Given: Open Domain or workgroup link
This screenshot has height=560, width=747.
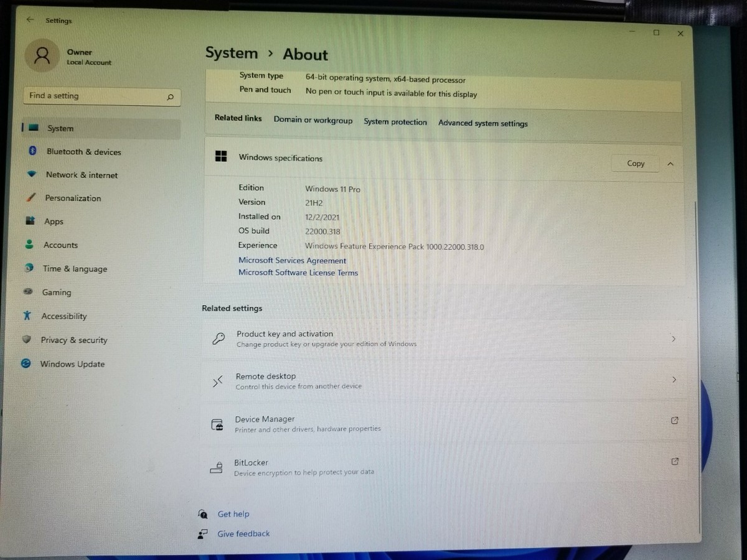Looking at the screenshot, I should click(x=313, y=121).
